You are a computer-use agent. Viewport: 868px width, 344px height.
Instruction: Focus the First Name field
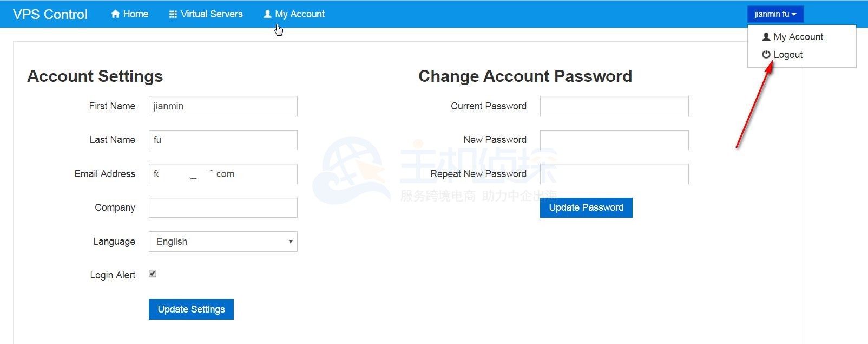coord(223,106)
